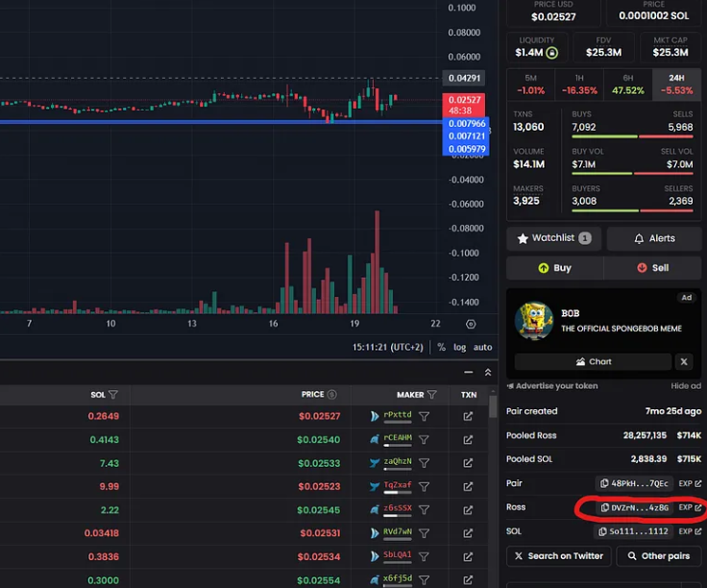Expand the transactions panel with double chevron

(x=488, y=373)
